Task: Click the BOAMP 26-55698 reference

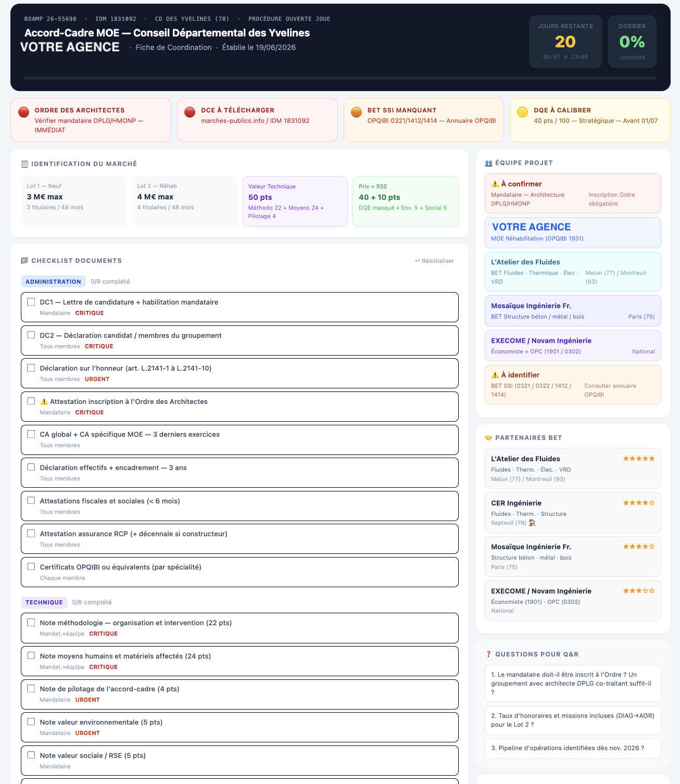Action: pos(51,19)
